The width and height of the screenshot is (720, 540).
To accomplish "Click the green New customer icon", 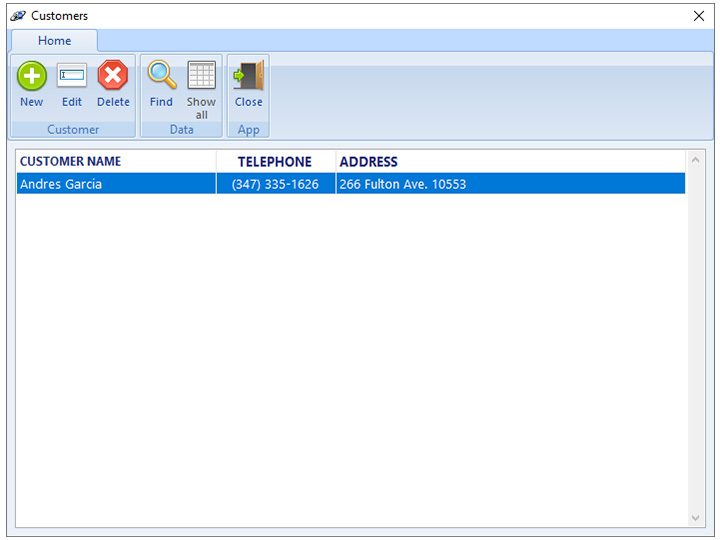I will pyautogui.click(x=32, y=77).
